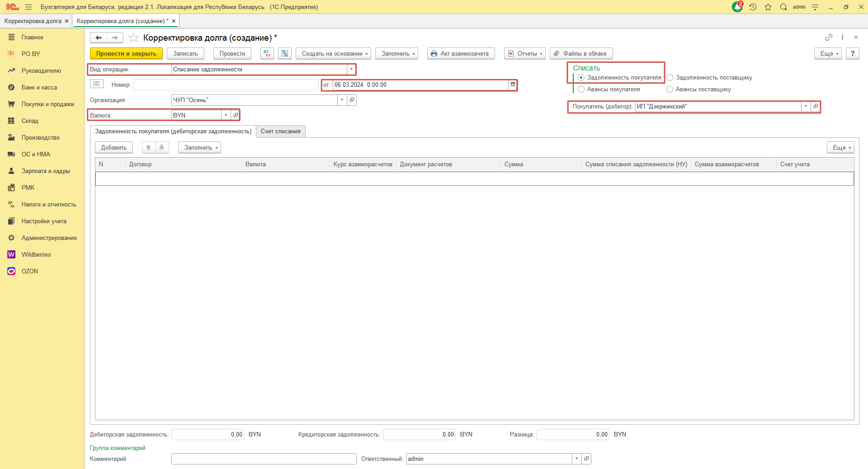Screen dimensions: 868x469
Task: Move table row up with arrow icon
Action: coord(149,147)
